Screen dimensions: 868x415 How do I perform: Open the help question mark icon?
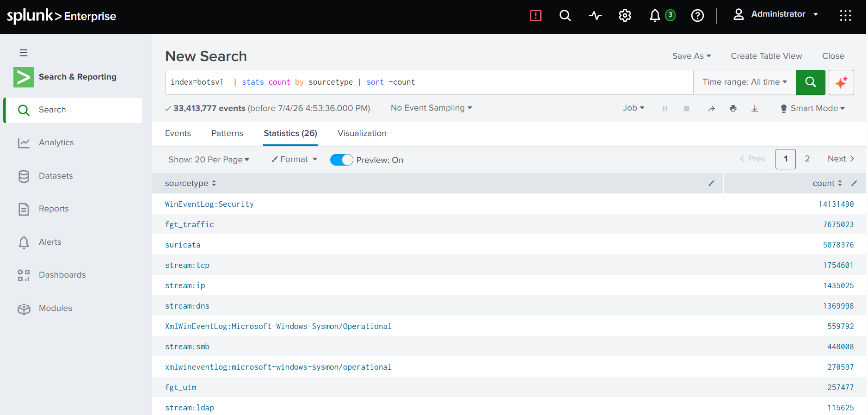697,16
